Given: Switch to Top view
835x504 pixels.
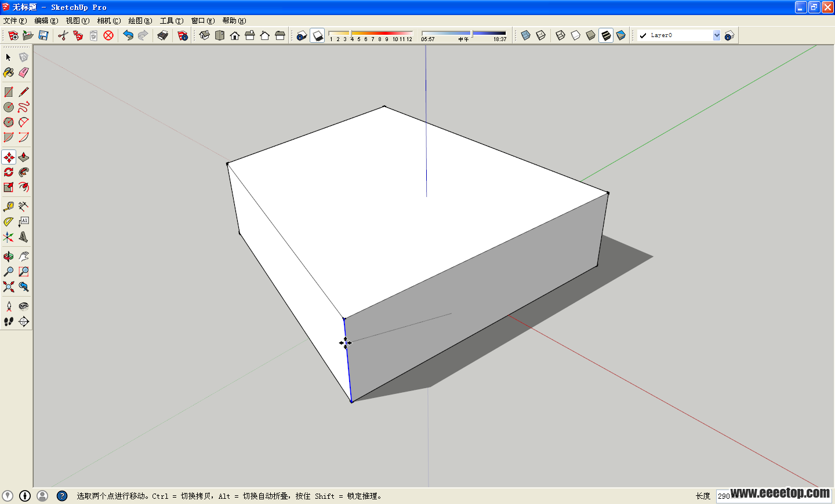Looking at the screenshot, I should (220, 35).
